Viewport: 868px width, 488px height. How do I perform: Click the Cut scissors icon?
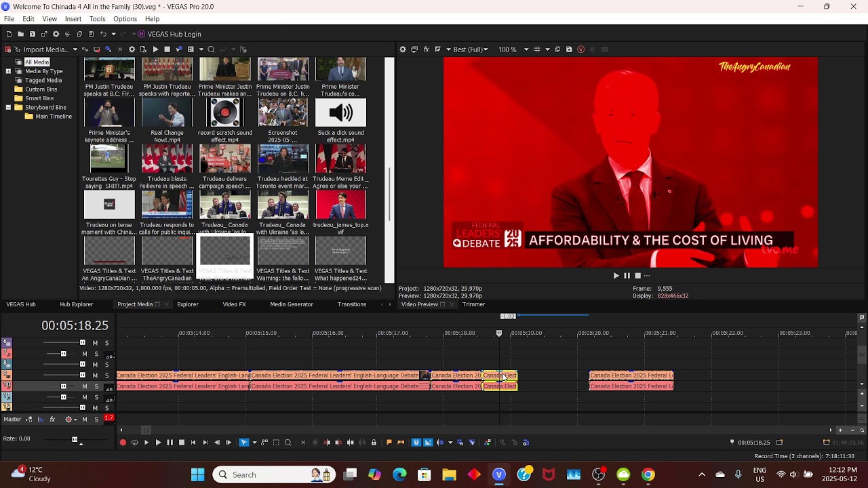67,34
